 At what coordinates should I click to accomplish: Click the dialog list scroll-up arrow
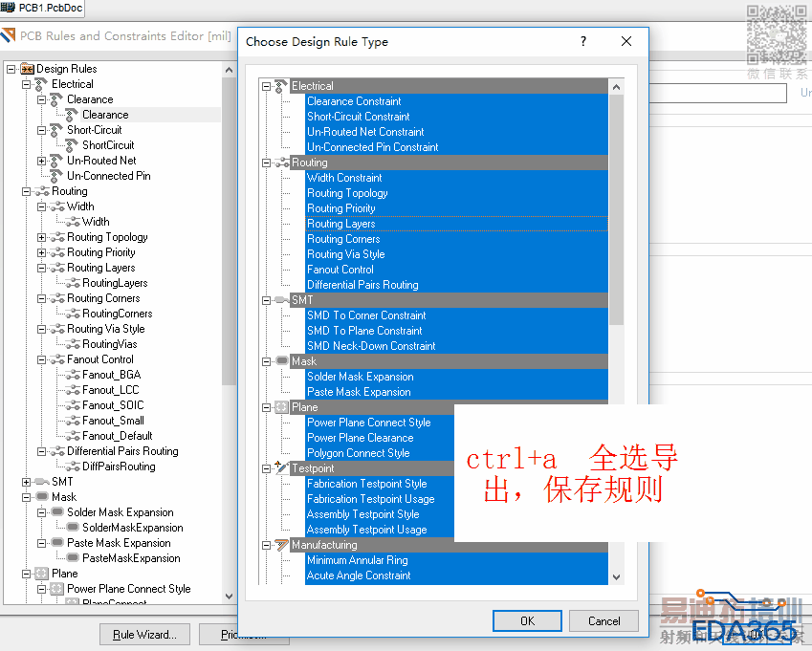click(x=616, y=86)
